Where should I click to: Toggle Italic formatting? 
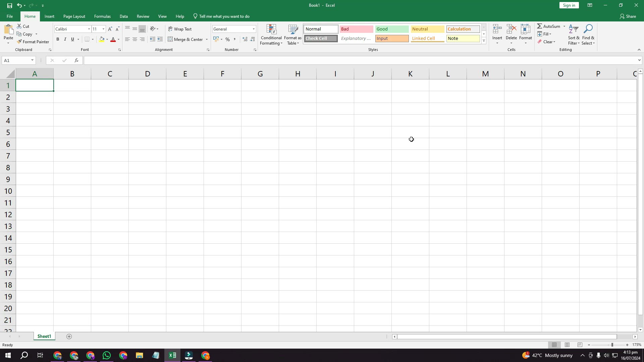pos(65,40)
